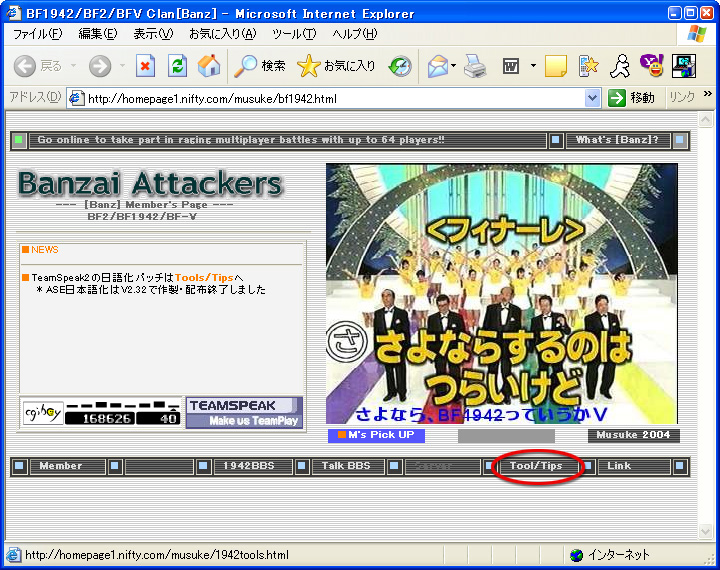This screenshot has width=720, height=570.
Task: Click the インターネット zone in status bar
Action: tap(609, 555)
